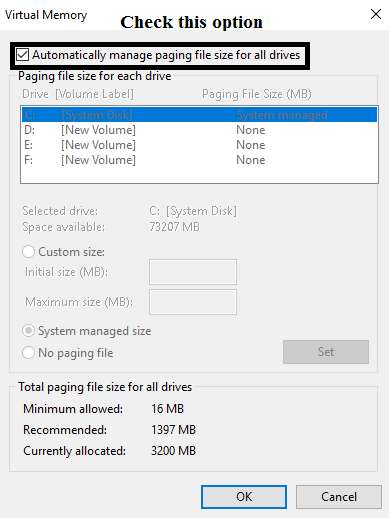Click the 'None' value for drive F:
The image size is (389, 518).
coord(251,160)
